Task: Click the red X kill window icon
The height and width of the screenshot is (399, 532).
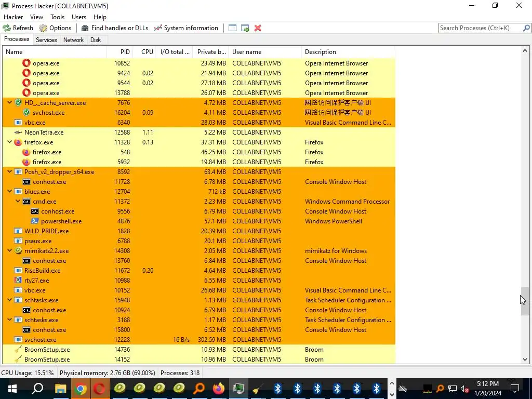Action: 258,28
